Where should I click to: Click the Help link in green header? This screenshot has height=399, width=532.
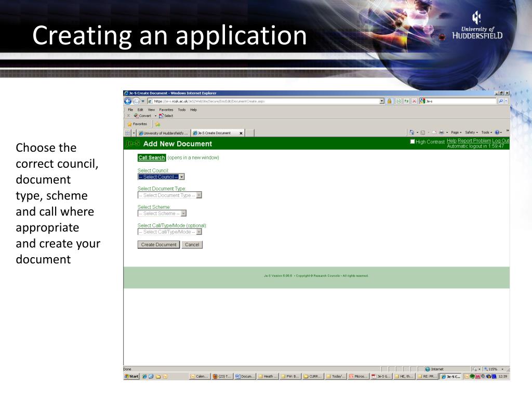[x=451, y=140]
